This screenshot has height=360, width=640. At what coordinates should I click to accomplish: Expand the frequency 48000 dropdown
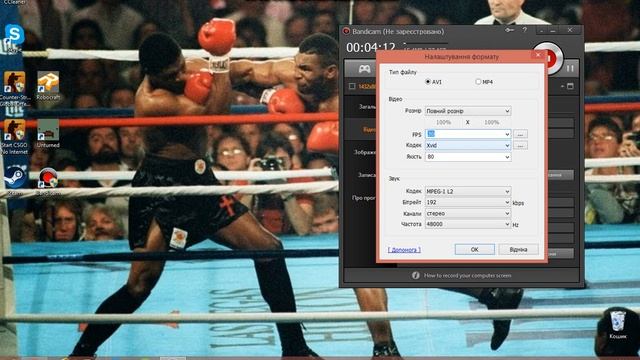(468, 224)
